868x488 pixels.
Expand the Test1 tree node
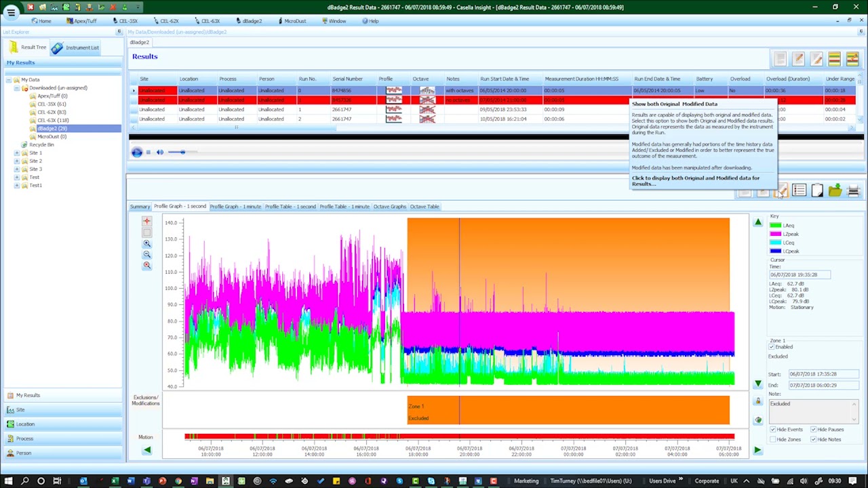pos(16,186)
